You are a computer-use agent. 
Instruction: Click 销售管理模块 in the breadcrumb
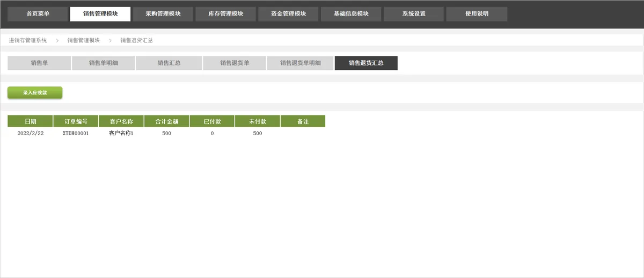84,40
